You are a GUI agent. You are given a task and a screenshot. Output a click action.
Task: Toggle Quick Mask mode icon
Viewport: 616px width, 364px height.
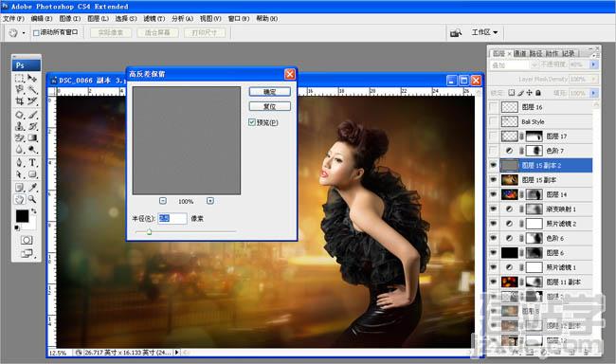27,240
